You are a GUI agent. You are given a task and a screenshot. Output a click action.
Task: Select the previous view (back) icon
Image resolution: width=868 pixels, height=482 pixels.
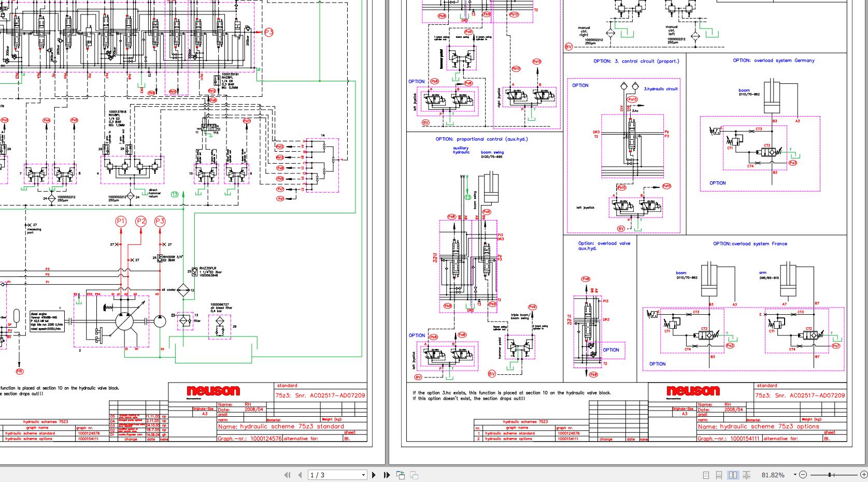pyautogui.click(x=400, y=475)
